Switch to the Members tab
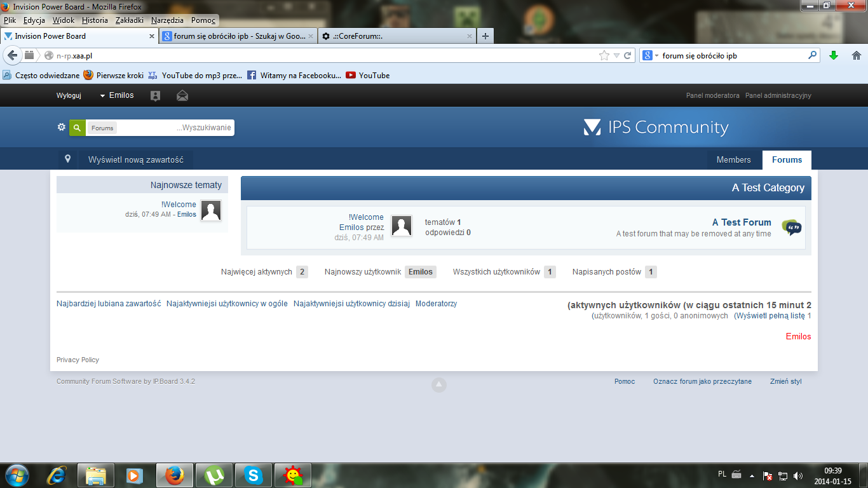 [733, 160]
